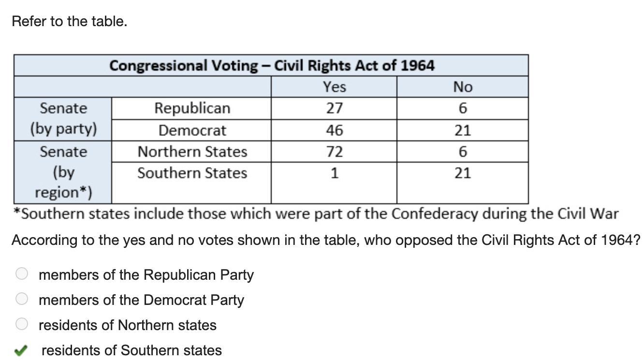Click the Democrat yes count of 46
The width and height of the screenshot is (644, 363).
click(x=334, y=130)
